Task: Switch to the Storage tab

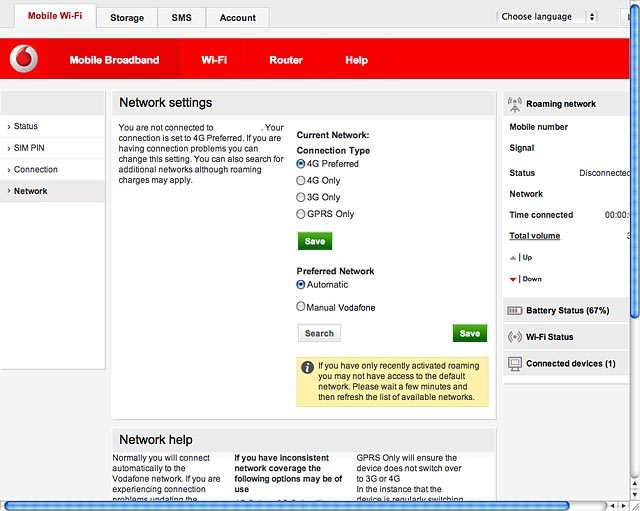Action: click(127, 18)
